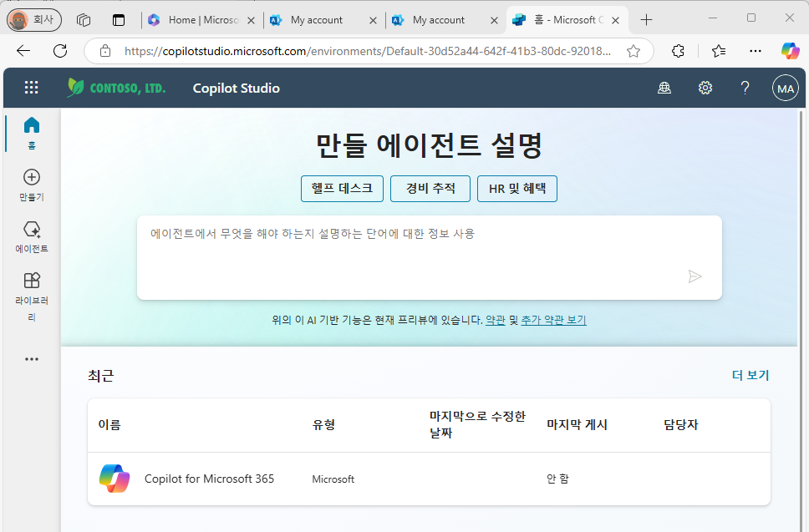809x532 pixels.
Task: Open the 약관 link
Action: [x=496, y=320]
